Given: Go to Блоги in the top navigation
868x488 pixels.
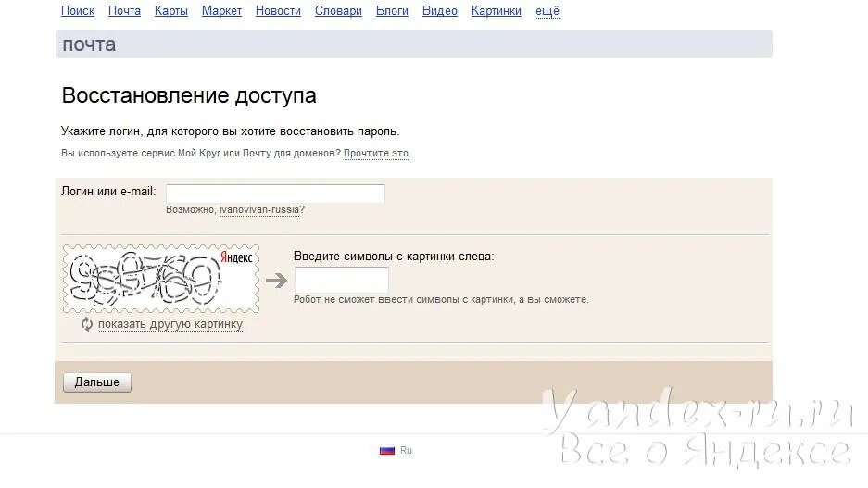Looking at the screenshot, I should [392, 11].
